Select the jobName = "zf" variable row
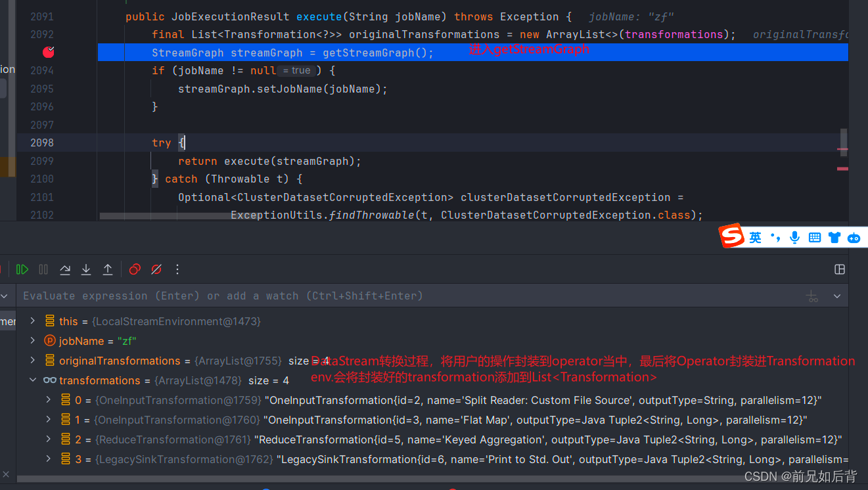Viewport: 868px width, 490px height. 432,341
